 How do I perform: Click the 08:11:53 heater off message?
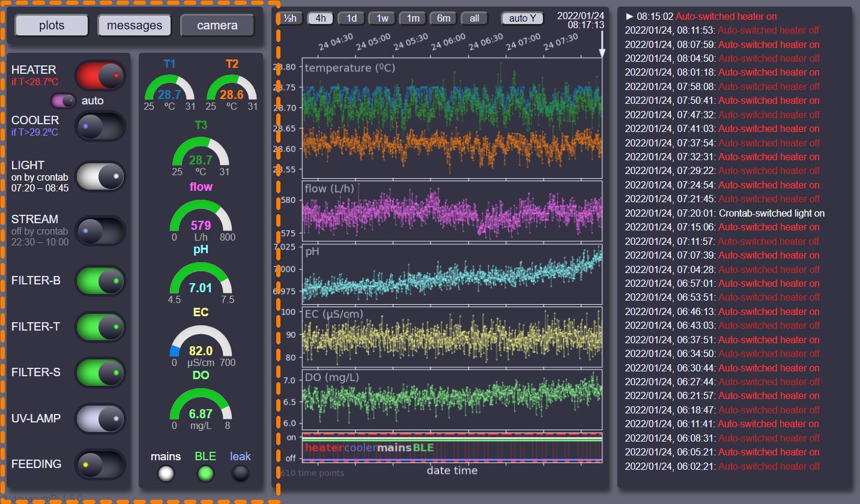pos(722,30)
